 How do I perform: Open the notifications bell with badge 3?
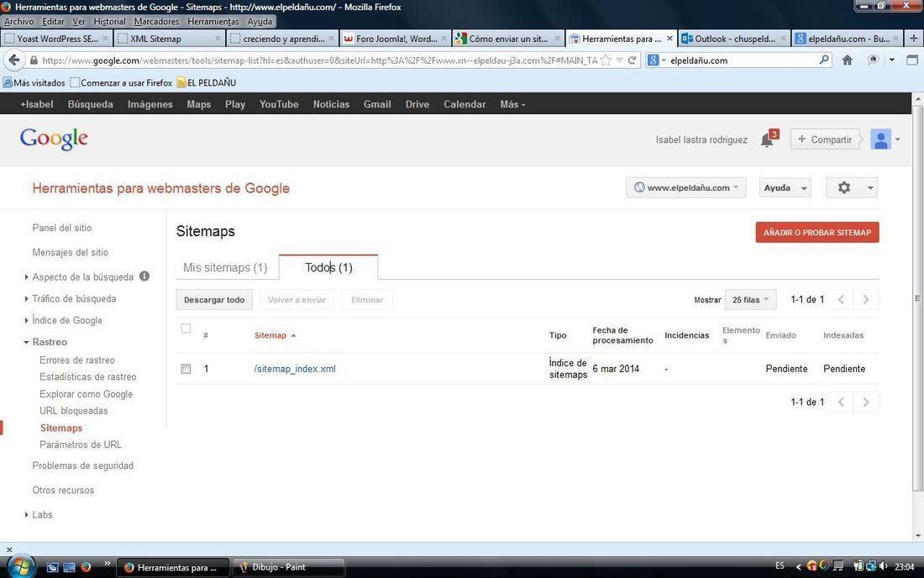pos(768,139)
